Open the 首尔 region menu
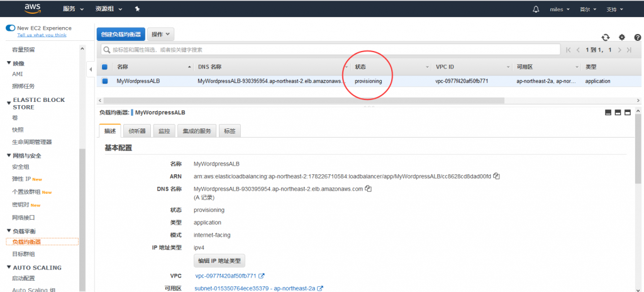Screen dimensions: 644x292 (x=587, y=9)
